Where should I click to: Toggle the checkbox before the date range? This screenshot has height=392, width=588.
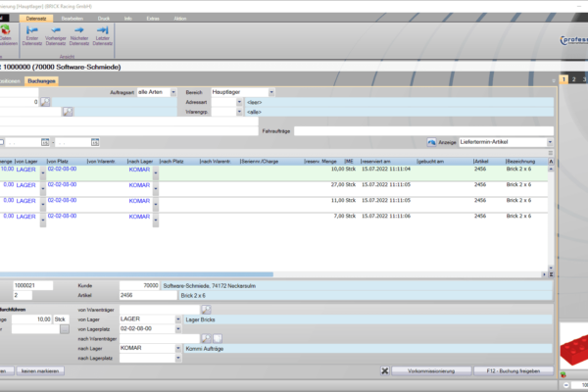3,142
